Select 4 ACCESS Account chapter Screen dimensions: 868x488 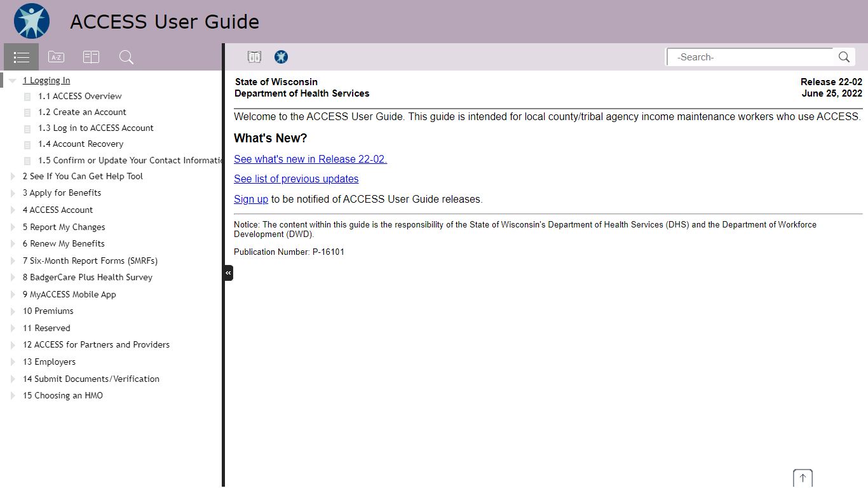pos(58,210)
